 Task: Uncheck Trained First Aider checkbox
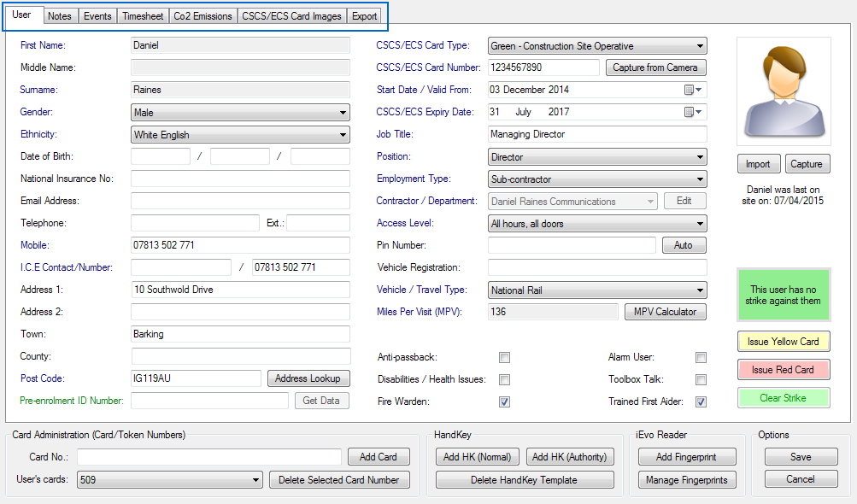pyautogui.click(x=701, y=401)
